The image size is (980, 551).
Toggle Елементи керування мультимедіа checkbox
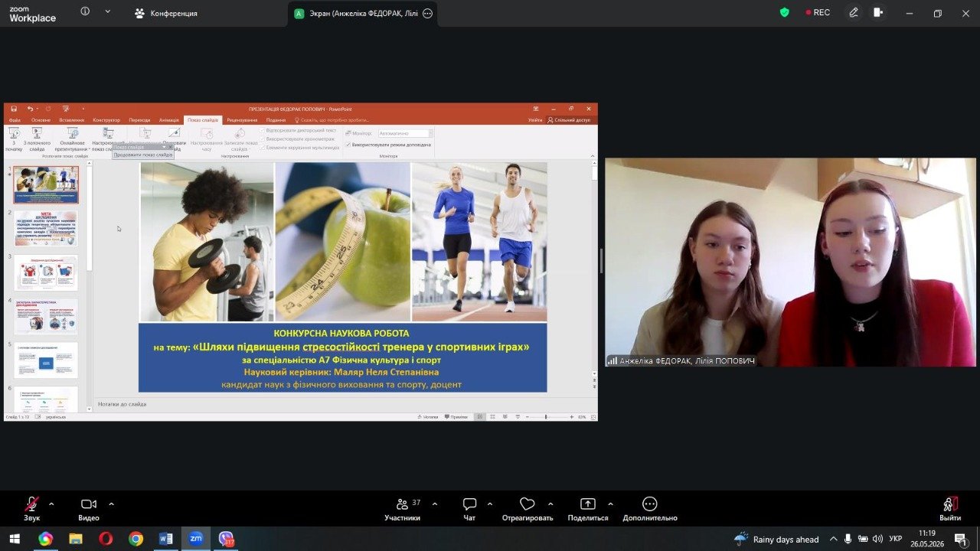(x=300, y=147)
